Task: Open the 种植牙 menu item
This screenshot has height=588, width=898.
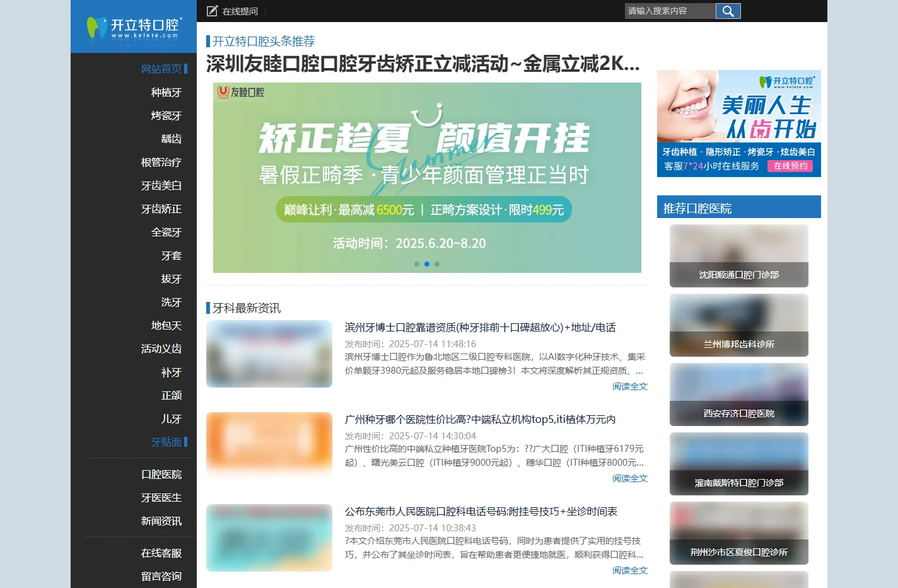Action: tap(166, 92)
